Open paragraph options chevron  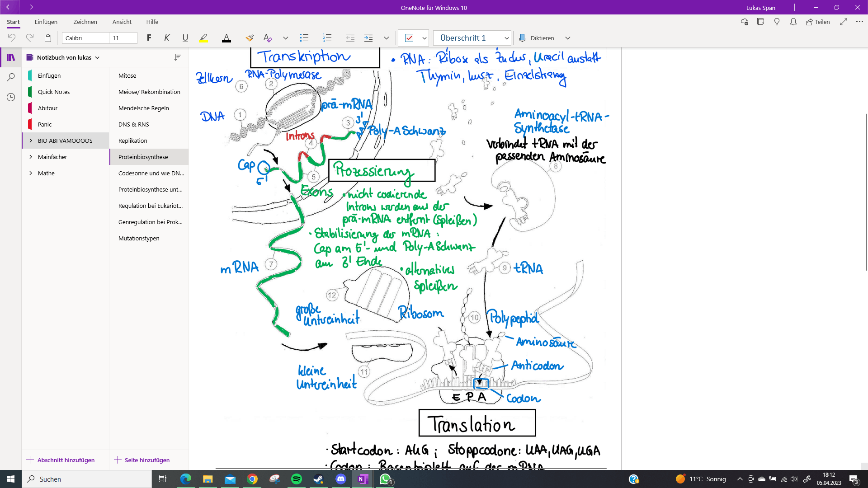pyautogui.click(x=386, y=38)
